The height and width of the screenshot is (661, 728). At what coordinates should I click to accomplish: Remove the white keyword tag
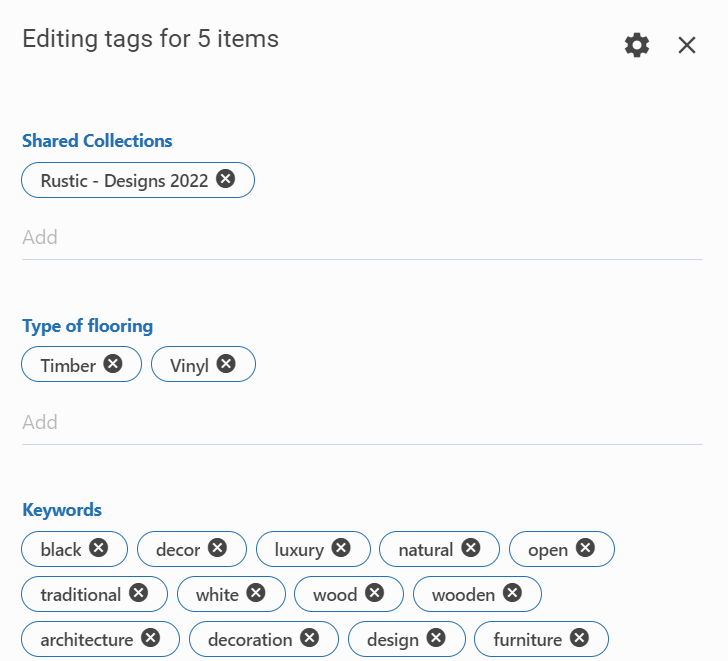[x=256, y=593]
